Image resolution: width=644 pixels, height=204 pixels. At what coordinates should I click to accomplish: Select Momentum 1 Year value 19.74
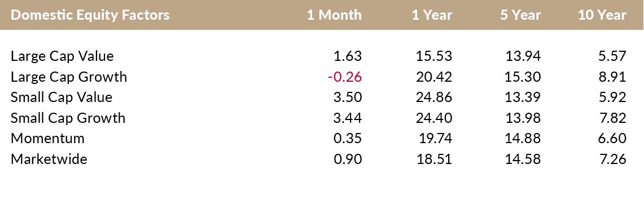click(435, 138)
